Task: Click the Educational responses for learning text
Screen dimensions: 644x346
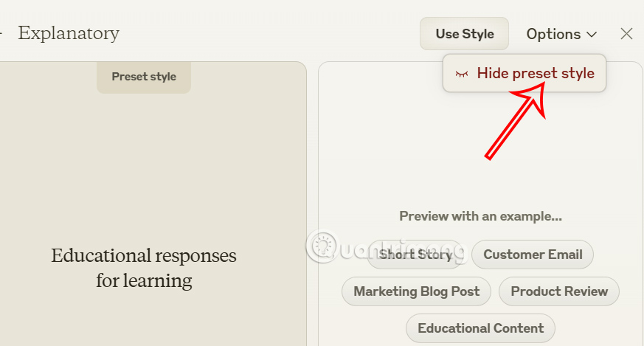Action: [144, 268]
